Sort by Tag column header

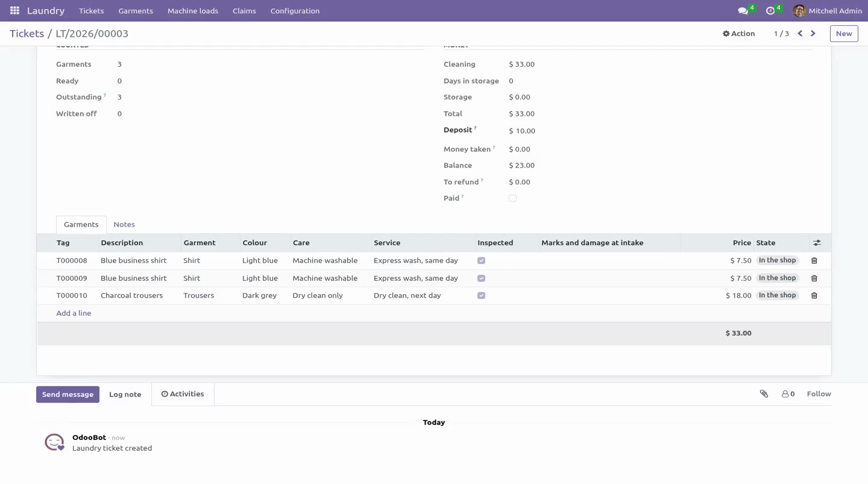68,243
